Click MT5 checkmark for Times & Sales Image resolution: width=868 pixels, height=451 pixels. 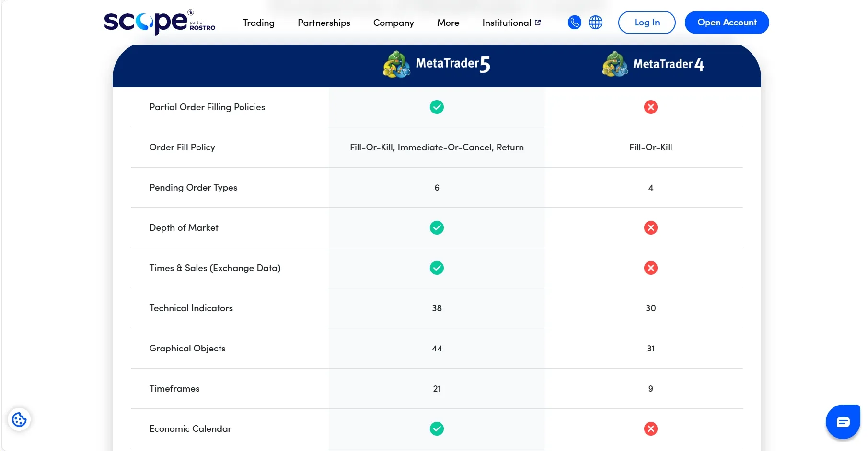coord(437,268)
